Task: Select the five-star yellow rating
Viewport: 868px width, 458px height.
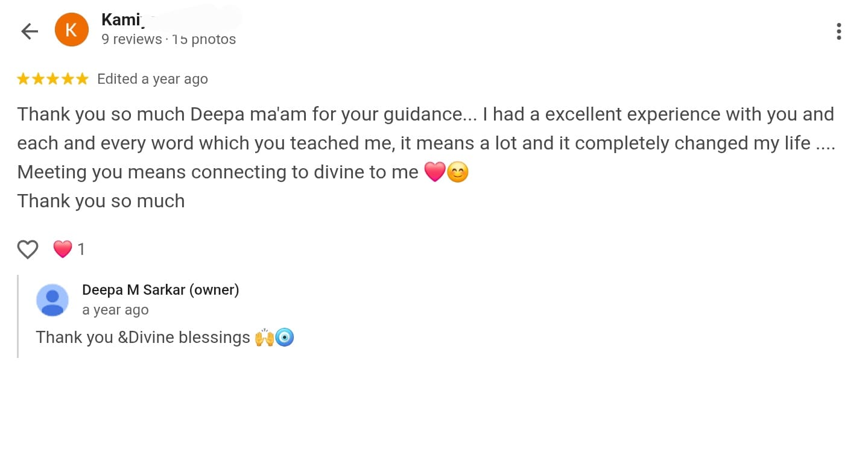Action: 53,79
